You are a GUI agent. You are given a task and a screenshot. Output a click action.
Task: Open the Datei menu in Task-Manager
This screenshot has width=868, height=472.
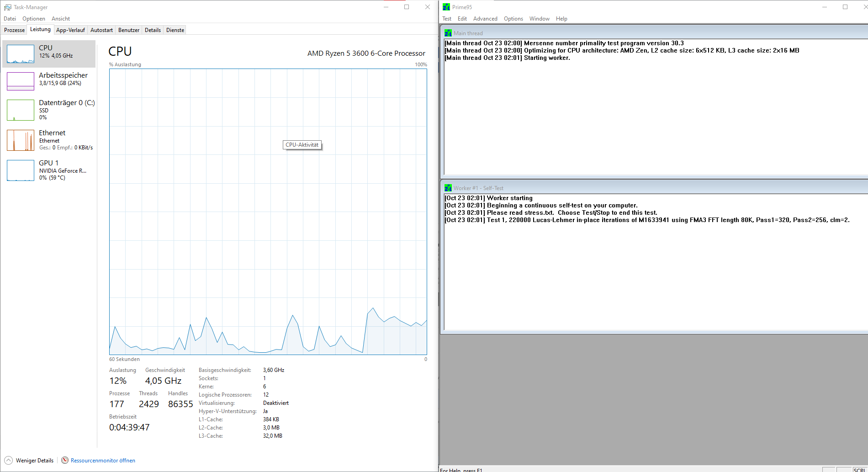point(10,19)
